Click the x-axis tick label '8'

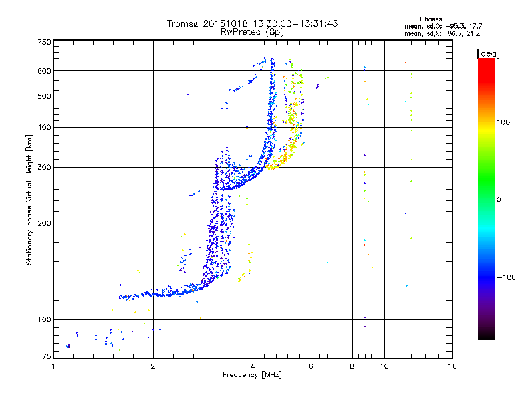[352, 366]
